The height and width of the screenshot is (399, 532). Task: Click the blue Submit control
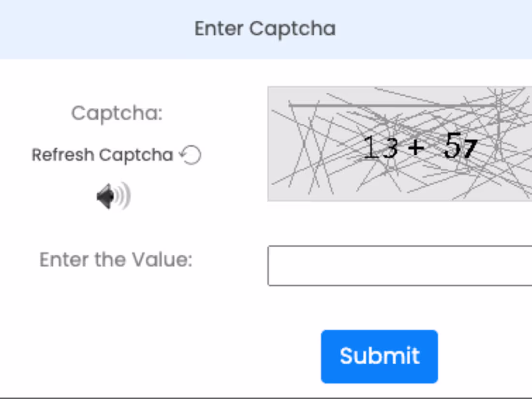pyautogui.click(x=379, y=356)
